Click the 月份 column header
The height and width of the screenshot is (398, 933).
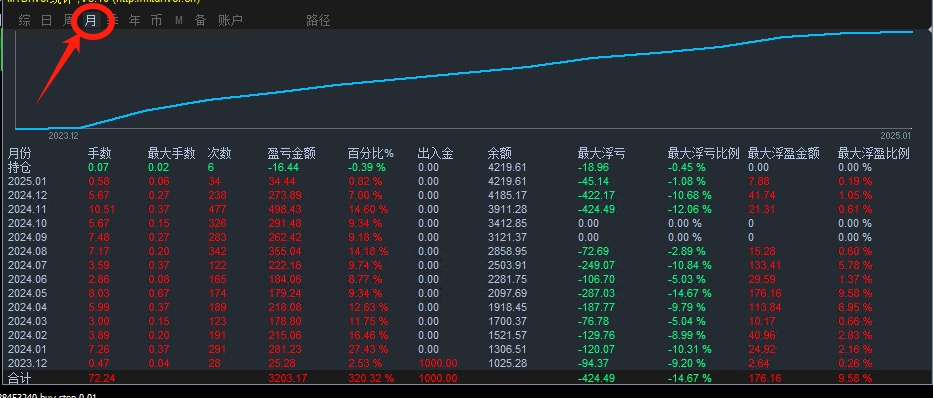(x=20, y=153)
